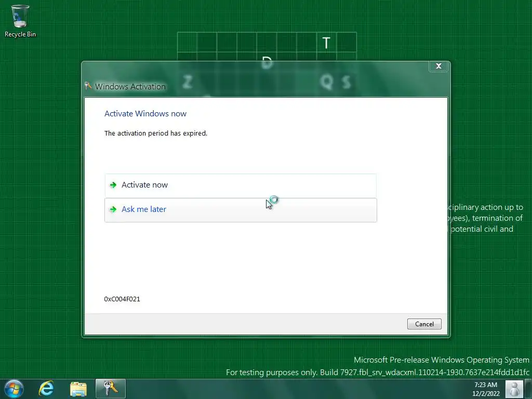This screenshot has width=532, height=399.
Task: Click the taskbar clock showing 7:23 AM
Action: [486, 385]
